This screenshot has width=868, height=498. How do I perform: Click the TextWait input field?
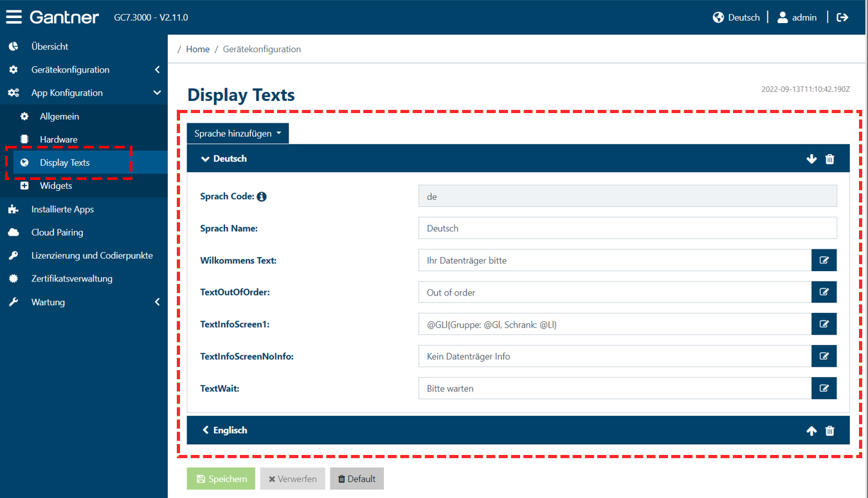tap(615, 388)
